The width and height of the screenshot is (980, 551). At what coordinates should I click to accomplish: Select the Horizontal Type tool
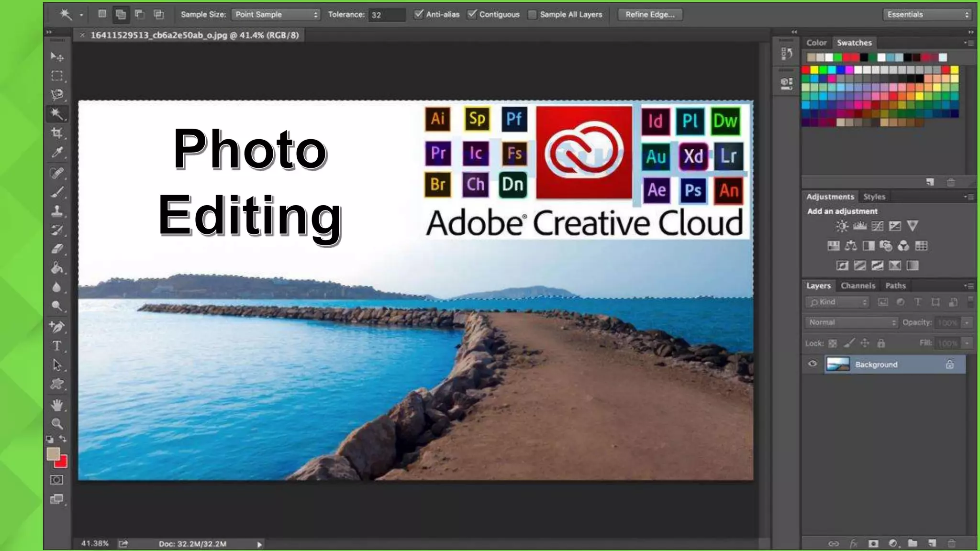pyautogui.click(x=57, y=345)
